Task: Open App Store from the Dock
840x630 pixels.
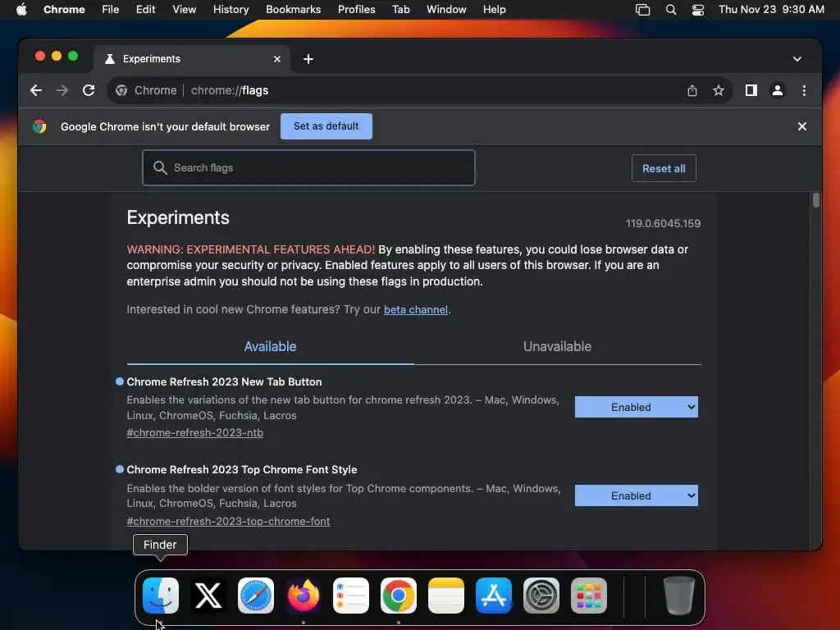Action: click(493, 596)
